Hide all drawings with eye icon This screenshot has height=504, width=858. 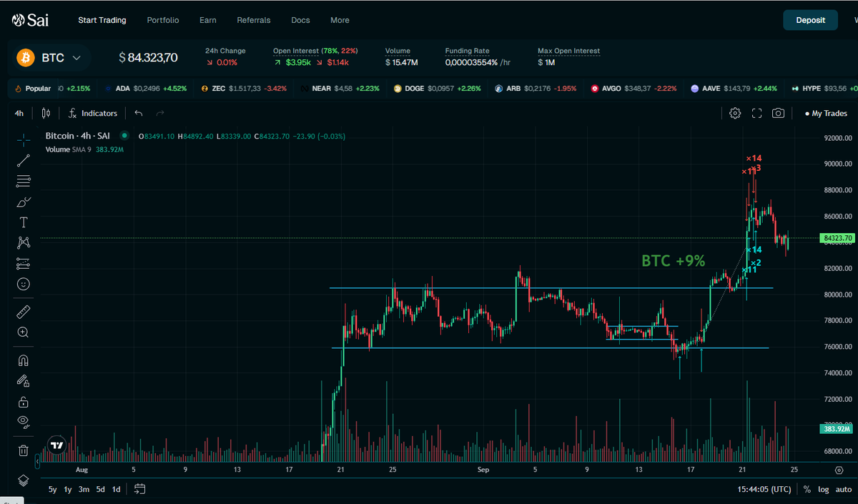[x=24, y=422]
